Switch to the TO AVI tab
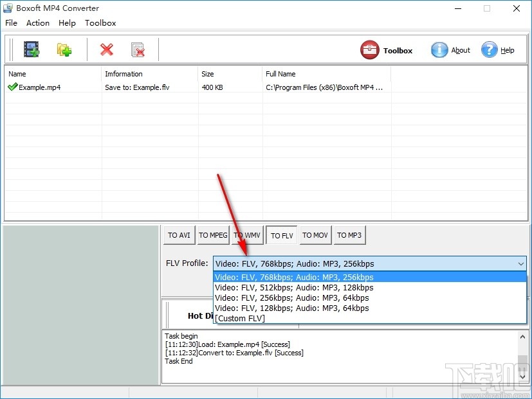 tap(179, 235)
